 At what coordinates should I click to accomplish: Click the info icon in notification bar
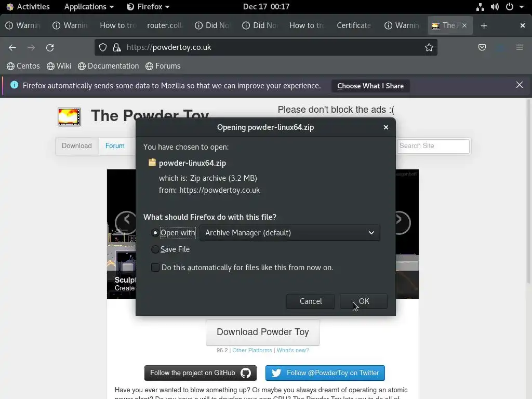point(14,85)
